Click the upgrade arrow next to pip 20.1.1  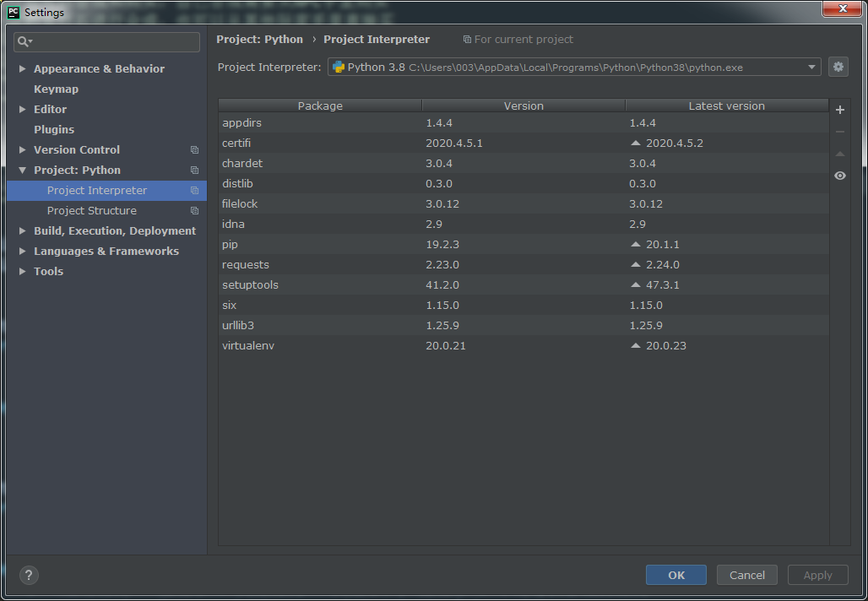pos(636,244)
